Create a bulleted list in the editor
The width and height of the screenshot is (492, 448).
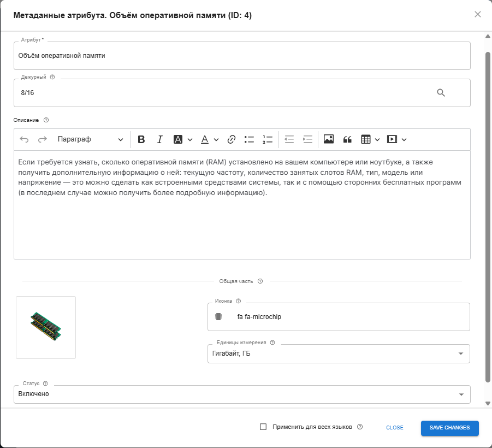point(249,139)
